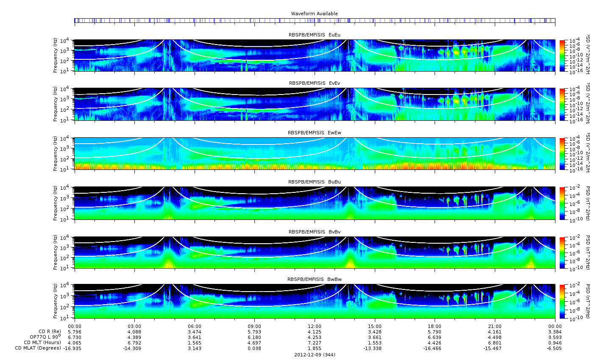Click the L value 3.661
The image size is (597, 364).
pyautogui.click(x=375, y=337)
